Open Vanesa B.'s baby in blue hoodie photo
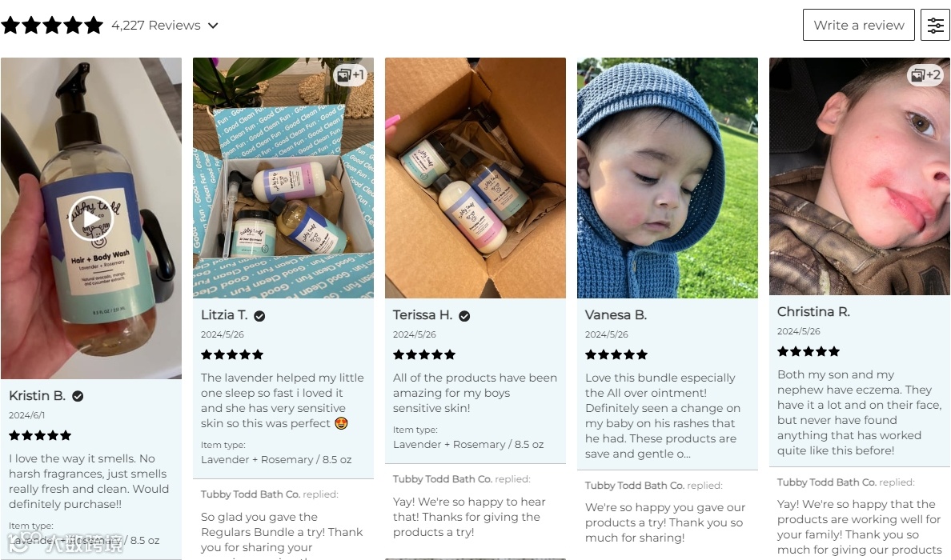 [x=668, y=178]
